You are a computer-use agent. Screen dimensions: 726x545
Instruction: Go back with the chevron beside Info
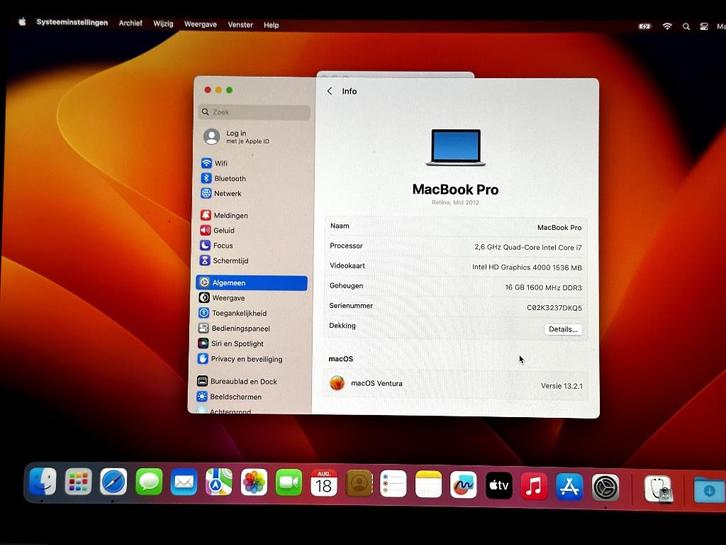tap(330, 91)
